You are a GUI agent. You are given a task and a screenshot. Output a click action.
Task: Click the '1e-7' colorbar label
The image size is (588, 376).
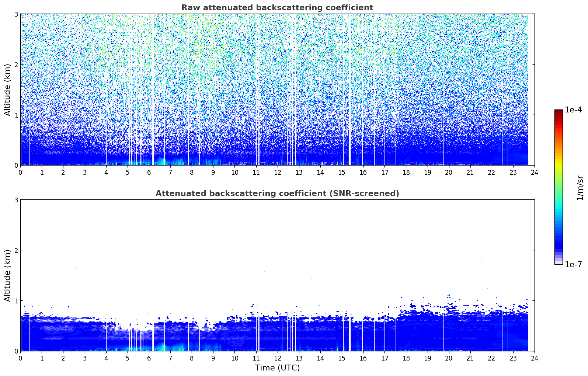(573, 265)
